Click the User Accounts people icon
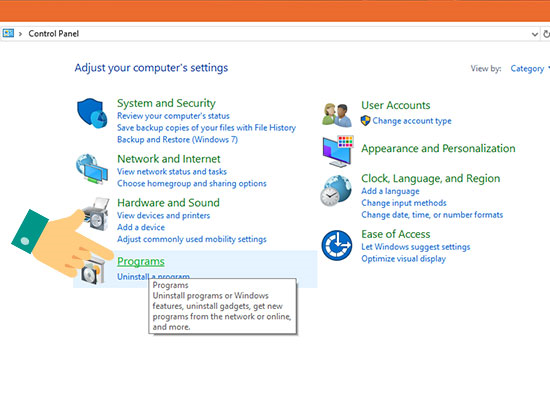Viewport: 550px width, 400px height. (337, 115)
